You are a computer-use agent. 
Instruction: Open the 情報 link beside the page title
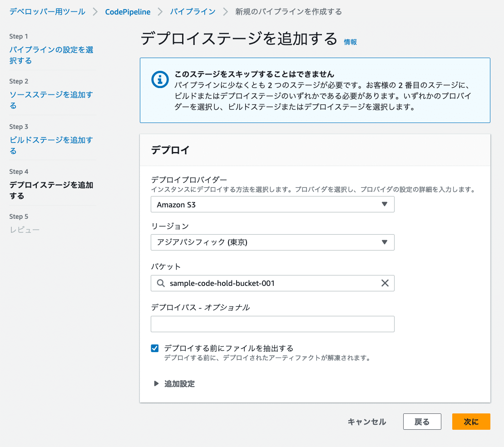351,42
